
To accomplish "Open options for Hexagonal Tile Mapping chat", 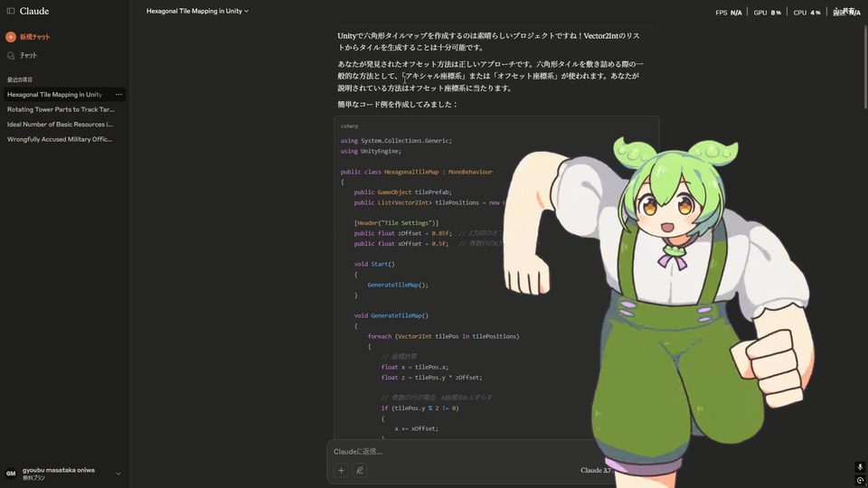I will coord(118,95).
